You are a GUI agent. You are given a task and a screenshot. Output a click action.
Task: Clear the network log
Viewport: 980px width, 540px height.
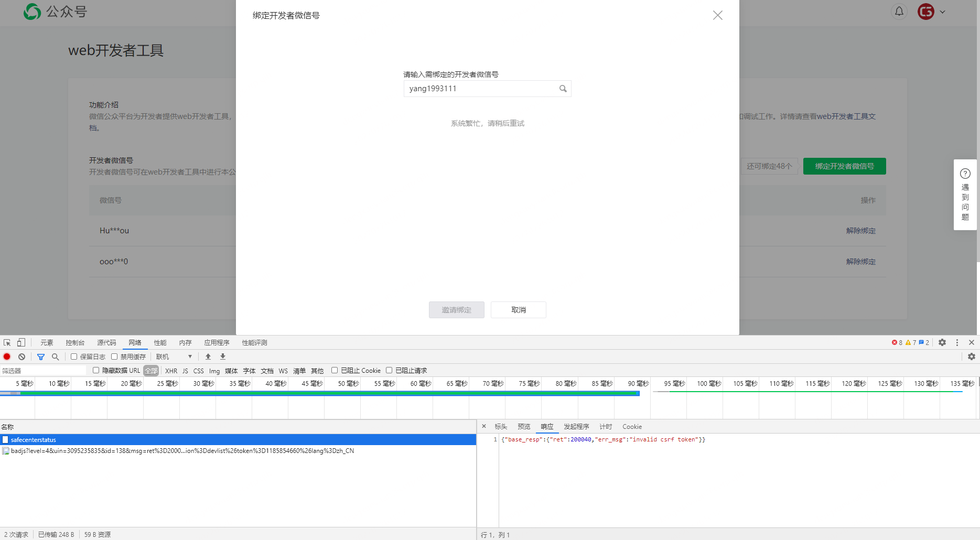[21, 357]
